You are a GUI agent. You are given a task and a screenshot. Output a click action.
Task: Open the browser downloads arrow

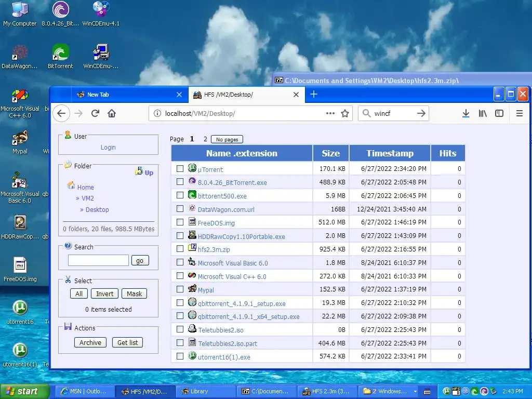point(466,113)
